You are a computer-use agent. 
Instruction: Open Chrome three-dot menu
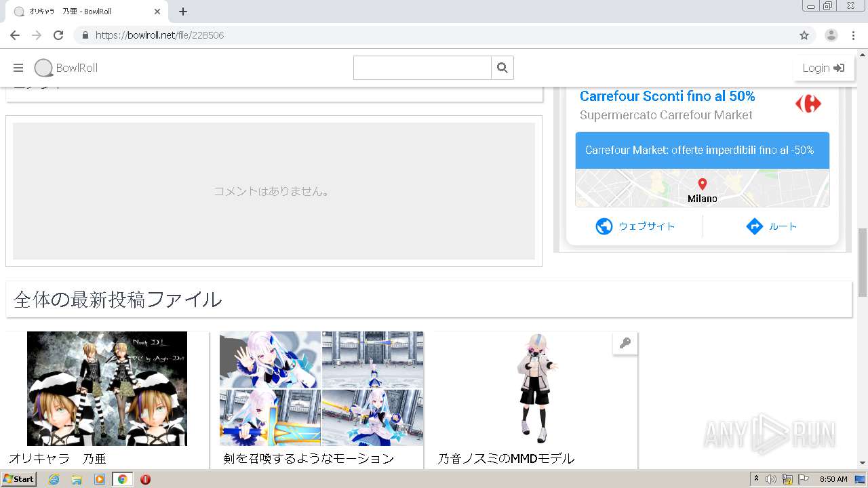[853, 35]
